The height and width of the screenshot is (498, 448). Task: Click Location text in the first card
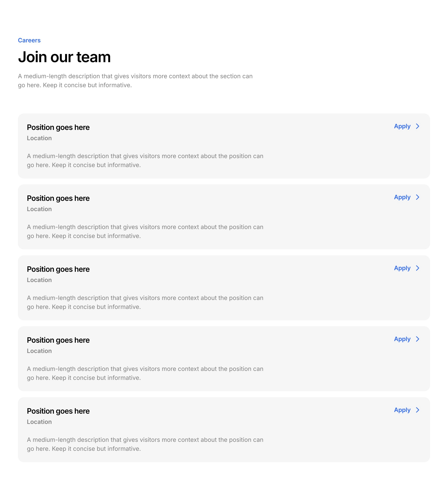point(39,138)
